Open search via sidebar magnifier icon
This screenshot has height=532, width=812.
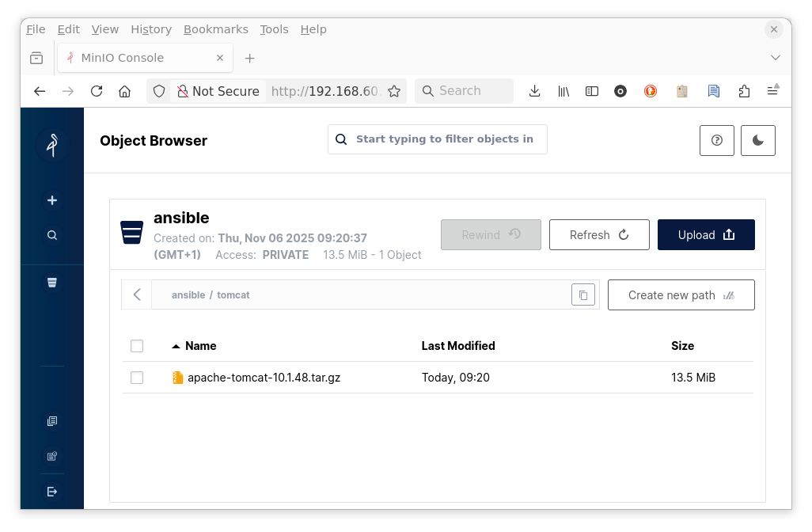52,235
